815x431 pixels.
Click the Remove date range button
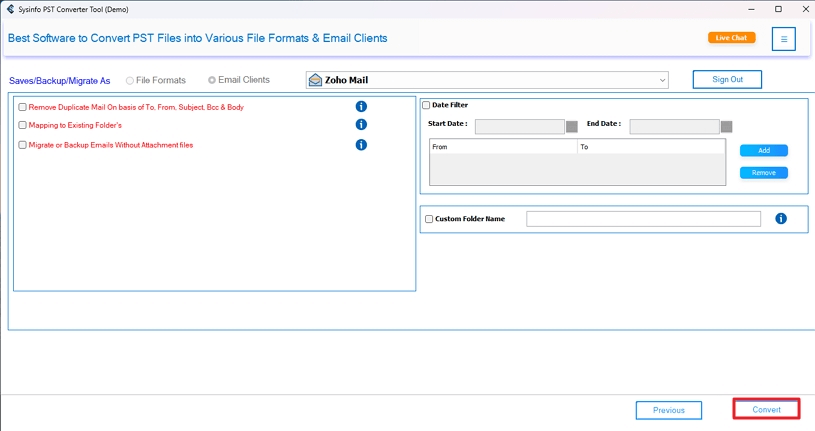(x=764, y=173)
